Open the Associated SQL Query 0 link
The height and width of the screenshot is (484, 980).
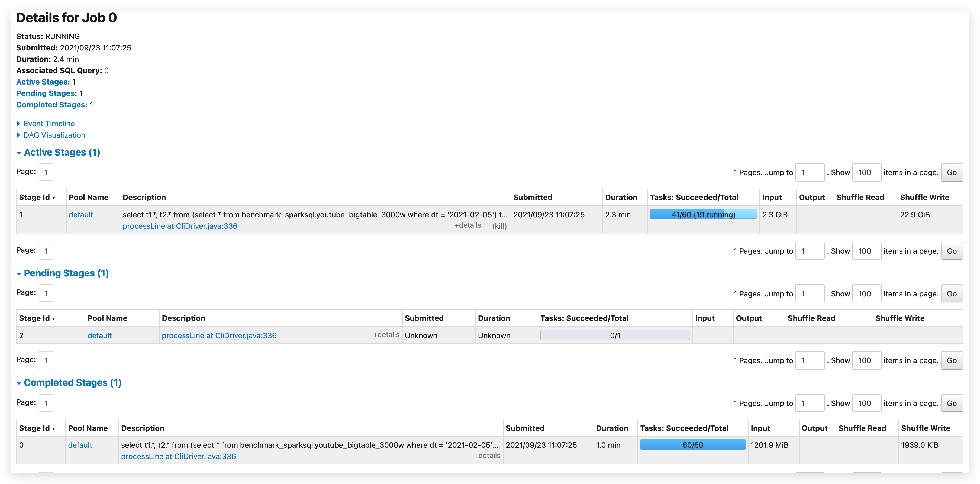[x=107, y=70]
